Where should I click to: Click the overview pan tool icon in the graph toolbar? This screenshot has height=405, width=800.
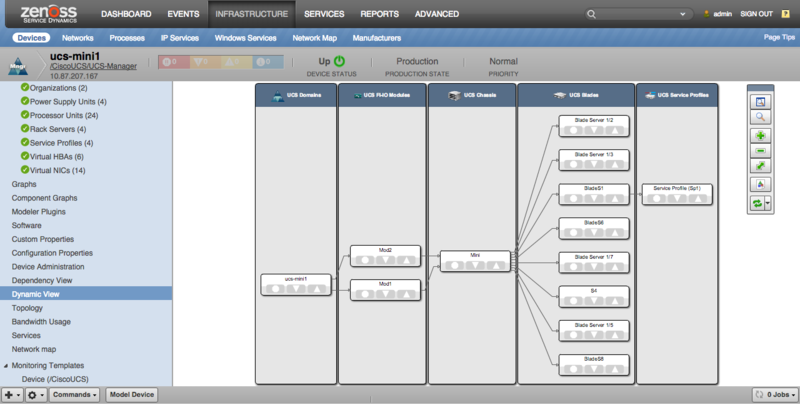(760, 102)
